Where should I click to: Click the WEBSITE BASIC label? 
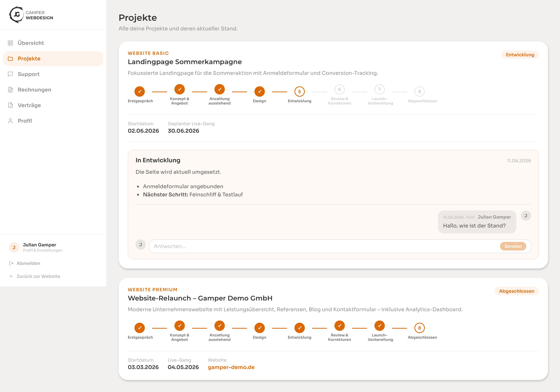[148, 53]
